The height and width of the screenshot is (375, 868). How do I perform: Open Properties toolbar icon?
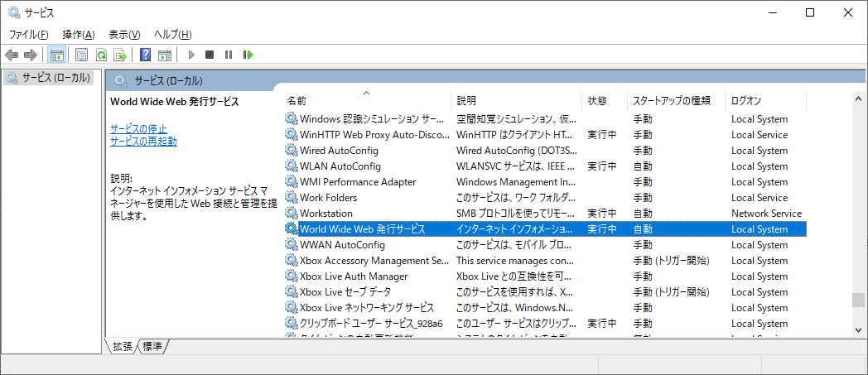click(81, 55)
